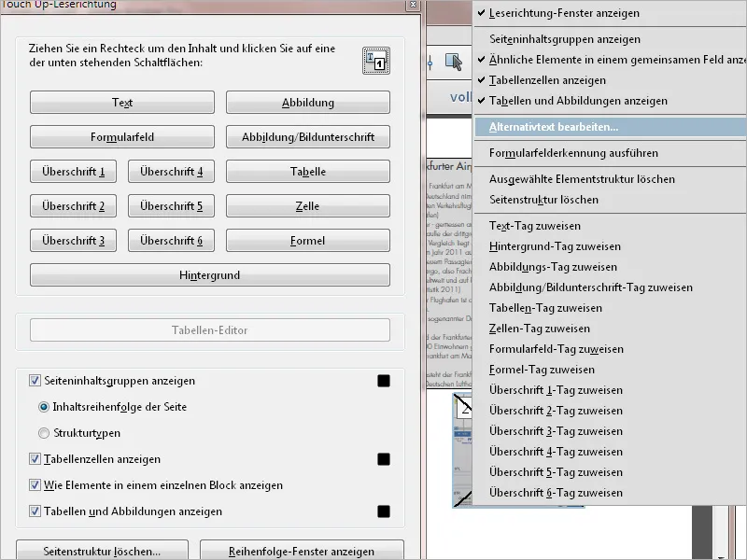Select the Touch Up reading order toolbar icon
The height and width of the screenshot is (560, 747).
(454, 63)
